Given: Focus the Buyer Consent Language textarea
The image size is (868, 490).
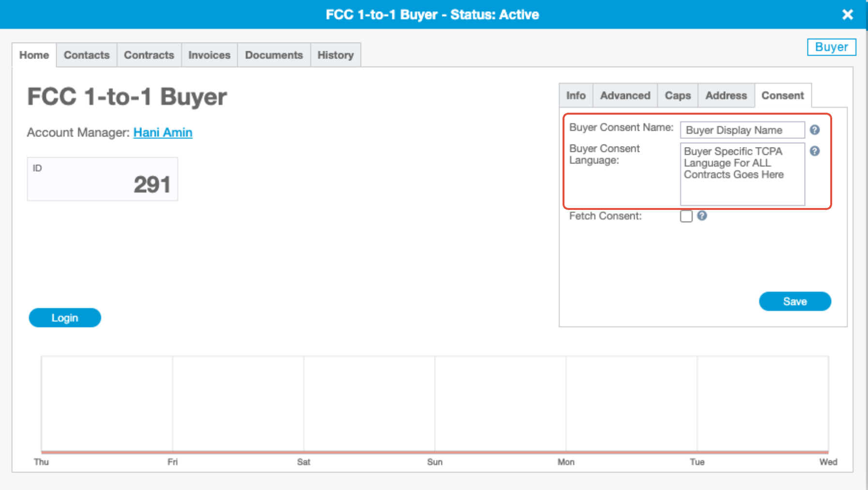Looking at the screenshot, I should (743, 174).
